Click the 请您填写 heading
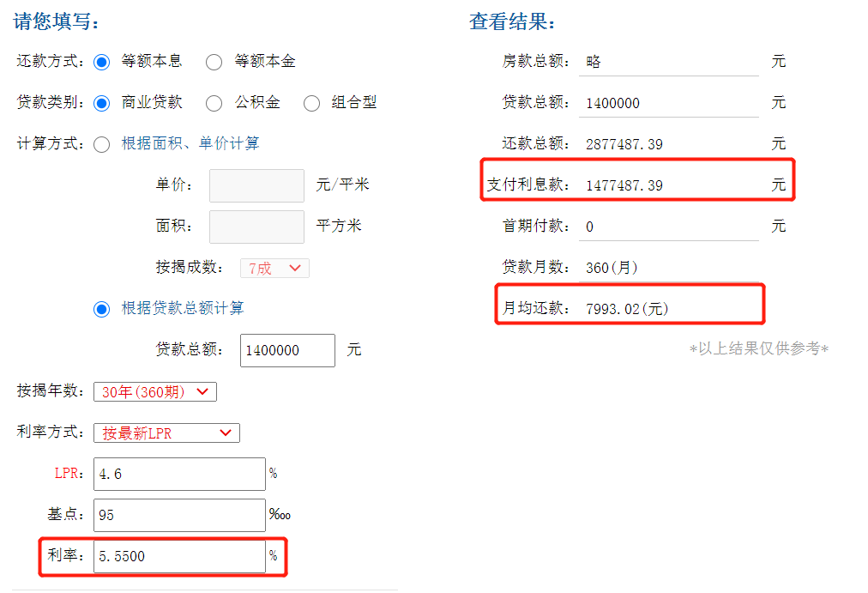This screenshot has width=868, height=593. click(57, 21)
